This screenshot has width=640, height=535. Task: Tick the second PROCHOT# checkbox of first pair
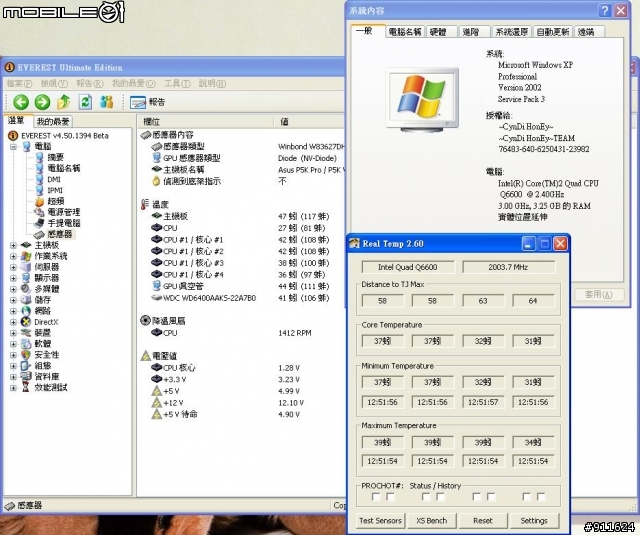[x=391, y=497]
